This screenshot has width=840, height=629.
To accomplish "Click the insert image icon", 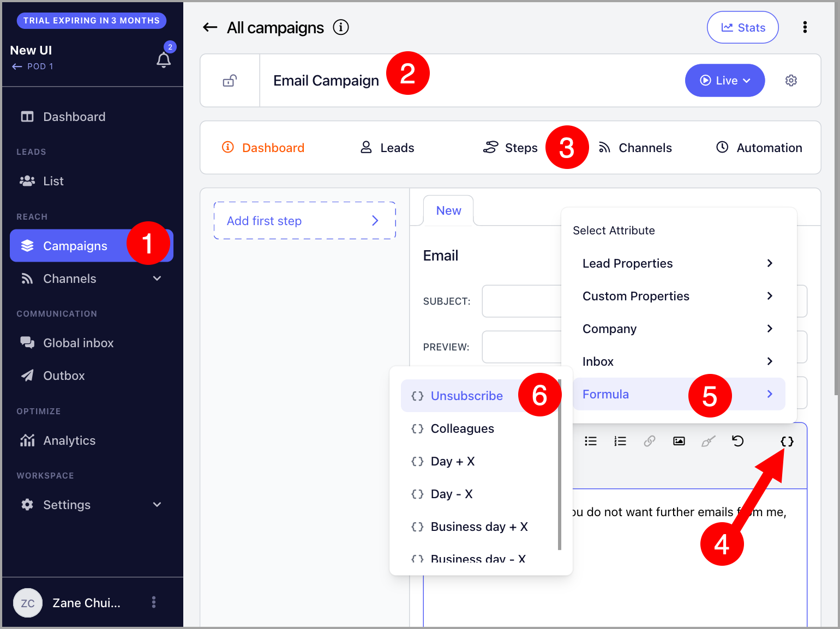I will point(679,441).
